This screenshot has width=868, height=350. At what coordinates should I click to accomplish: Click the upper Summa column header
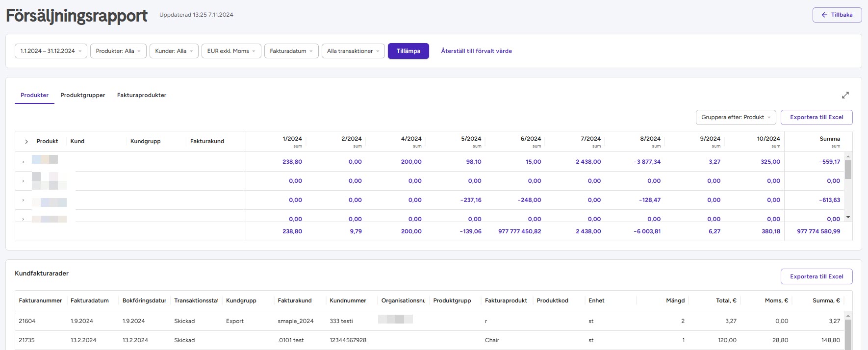coord(830,139)
